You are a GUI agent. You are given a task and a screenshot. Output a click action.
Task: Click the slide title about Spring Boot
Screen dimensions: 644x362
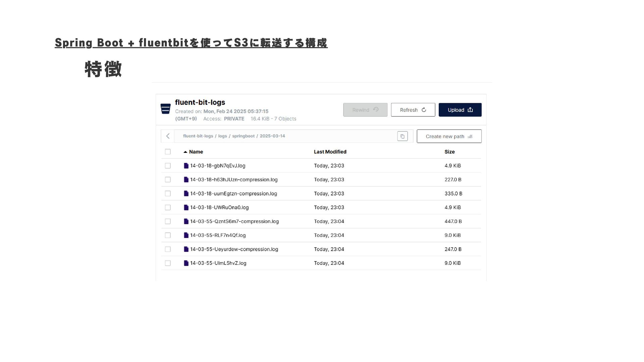point(191,43)
